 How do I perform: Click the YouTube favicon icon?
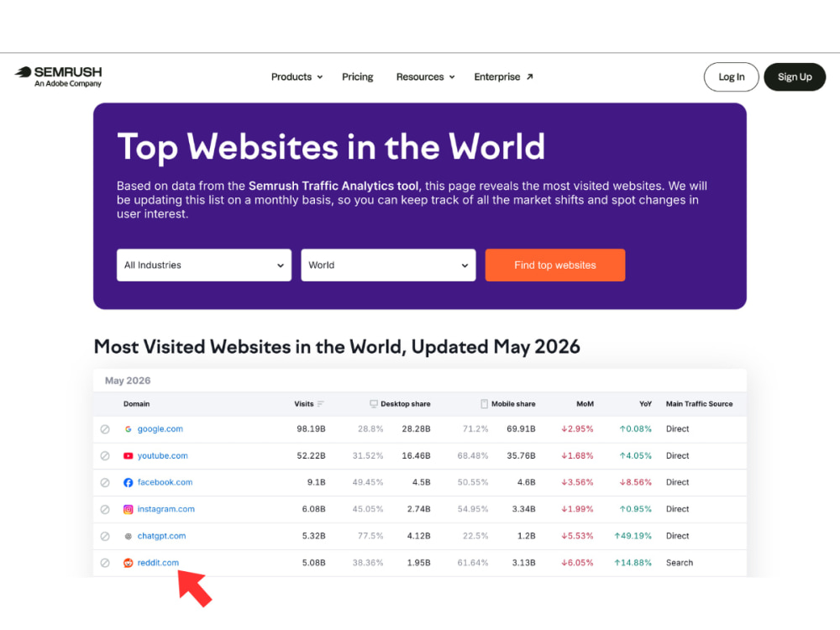128,456
